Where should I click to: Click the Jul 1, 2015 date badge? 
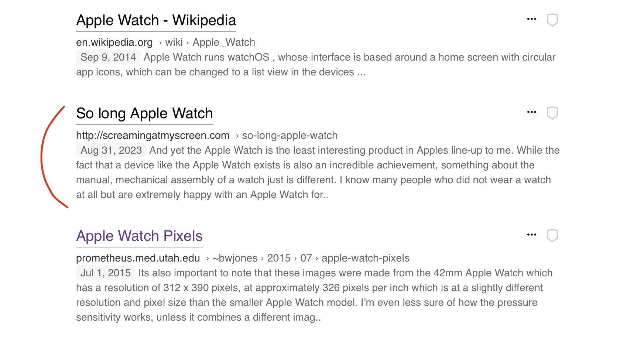coord(106,273)
